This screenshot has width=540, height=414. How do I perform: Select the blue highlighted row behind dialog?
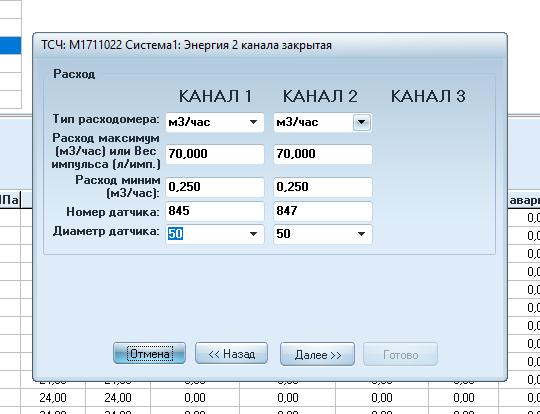(10, 46)
